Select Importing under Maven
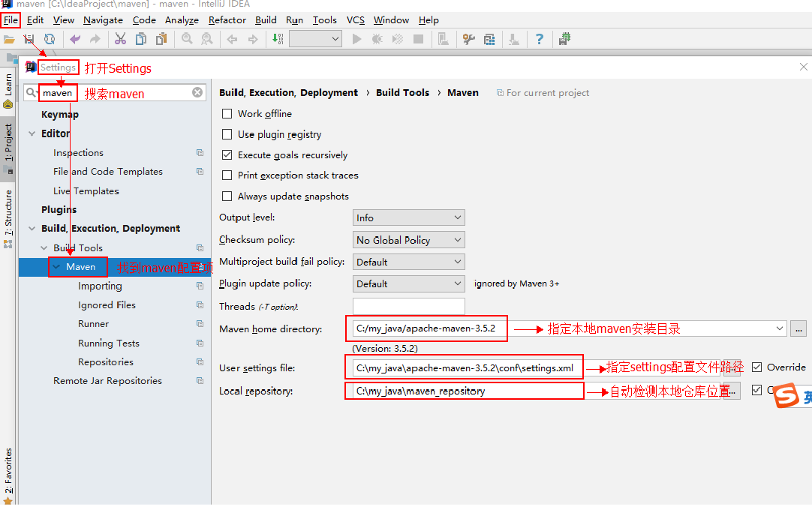 (x=100, y=286)
